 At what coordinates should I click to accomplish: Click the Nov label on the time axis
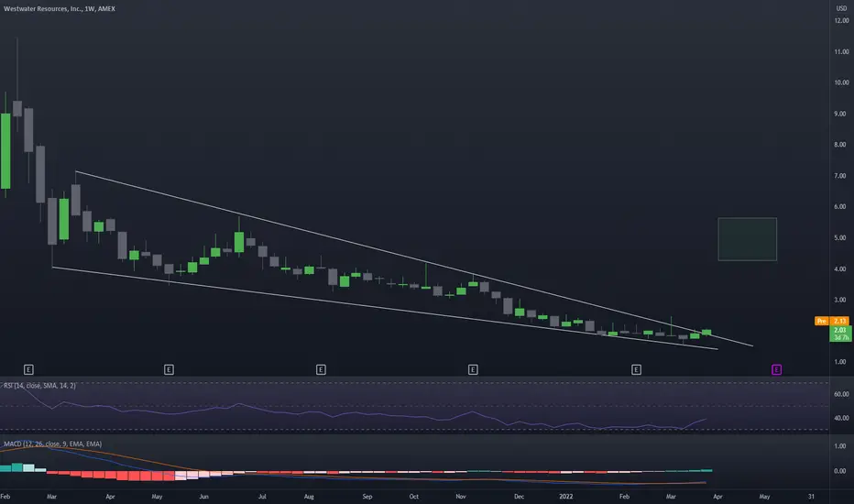pos(461,497)
